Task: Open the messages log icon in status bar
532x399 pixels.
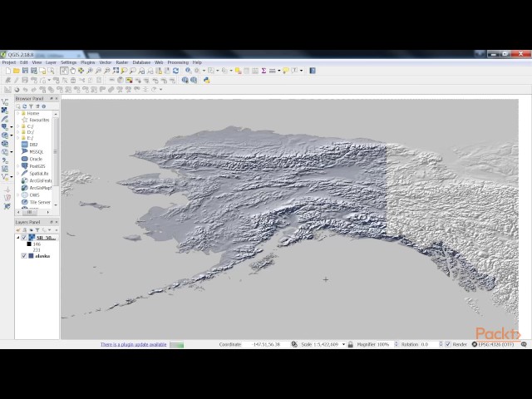Action: pos(524,344)
